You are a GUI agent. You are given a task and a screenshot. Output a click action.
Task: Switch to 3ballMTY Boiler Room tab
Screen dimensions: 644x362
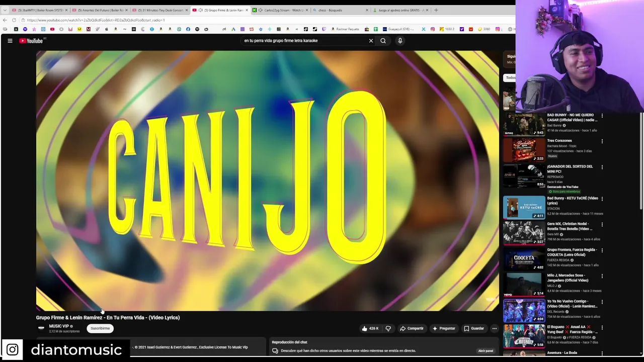coord(39,10)
